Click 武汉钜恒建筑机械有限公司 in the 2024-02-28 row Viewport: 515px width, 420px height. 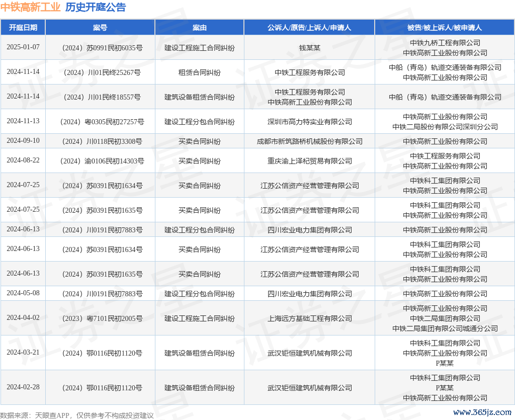309,388
